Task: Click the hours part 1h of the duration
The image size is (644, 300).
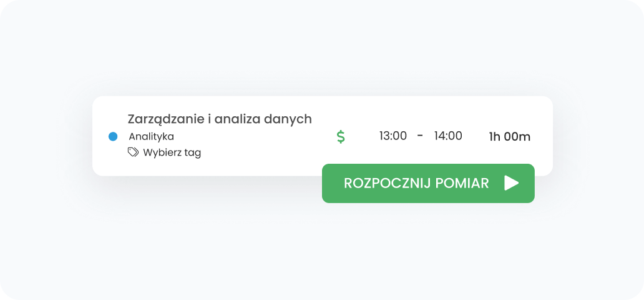Action: (495, 137)
